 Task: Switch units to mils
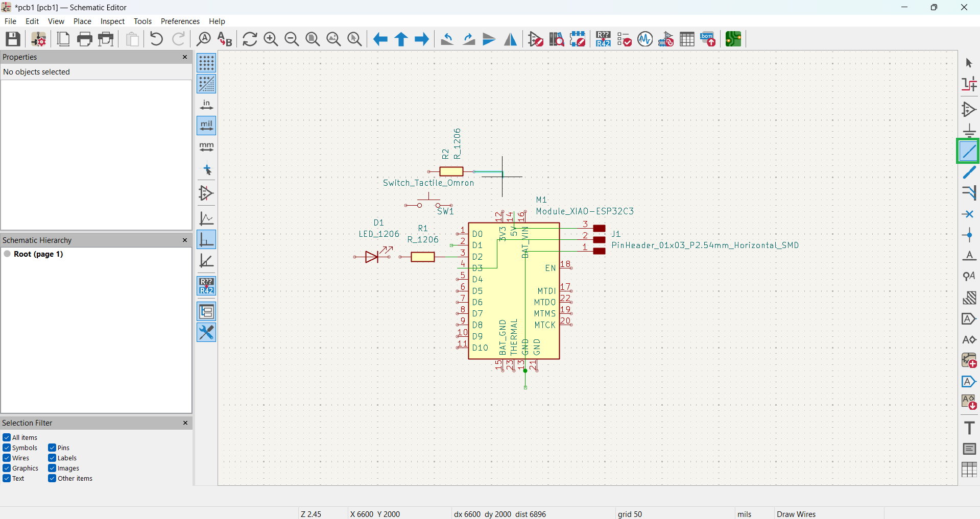(x=206, y=126)
